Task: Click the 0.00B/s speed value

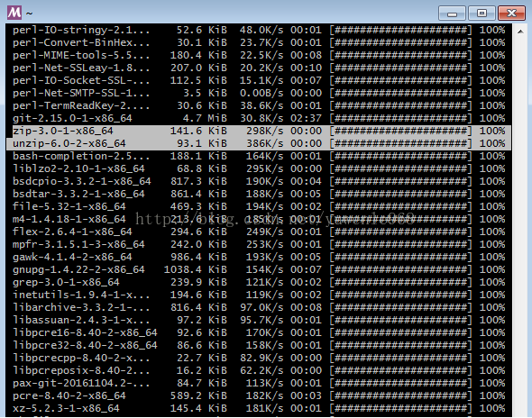Action: tap(261, 93)
